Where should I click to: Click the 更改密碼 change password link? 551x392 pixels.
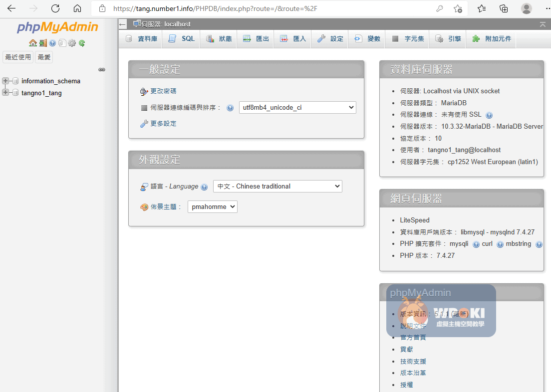point(163,91)
